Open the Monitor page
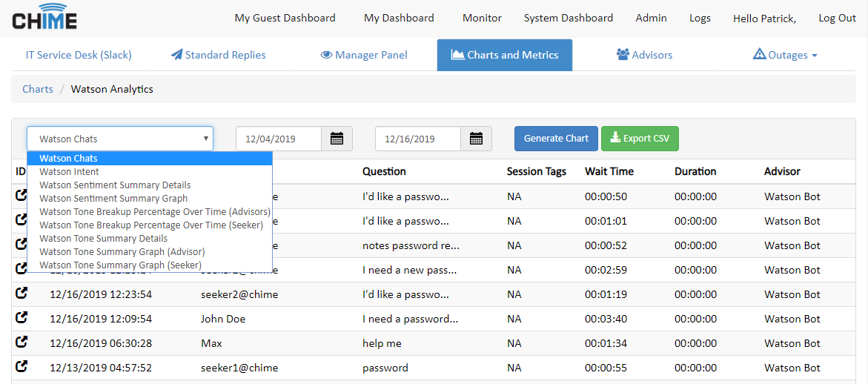This screenshot has width=868, height=384. 482,19
